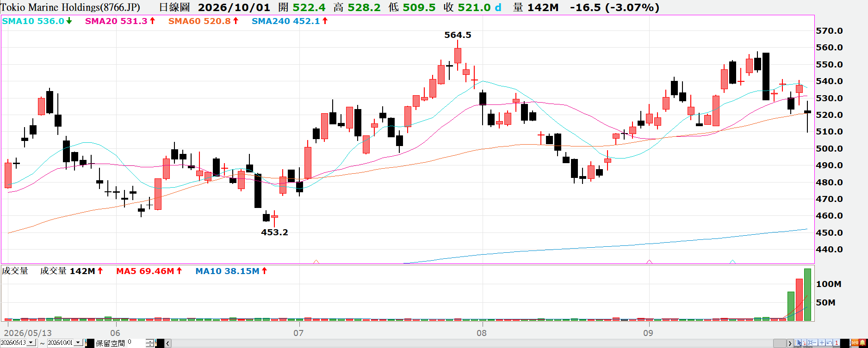Click the right scroll arrow of the chart scrollbar

790,343
